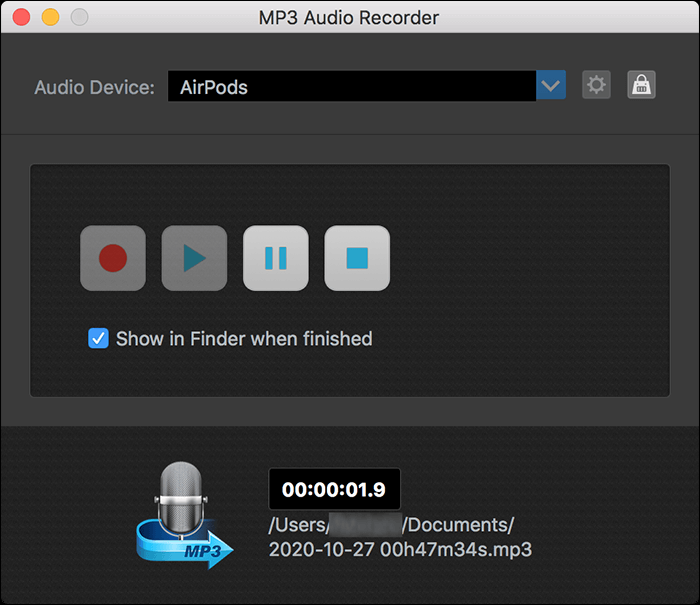Minimize the window with the yellow button
Viewport: 700px width, 605px height.
tap(50, 17)
